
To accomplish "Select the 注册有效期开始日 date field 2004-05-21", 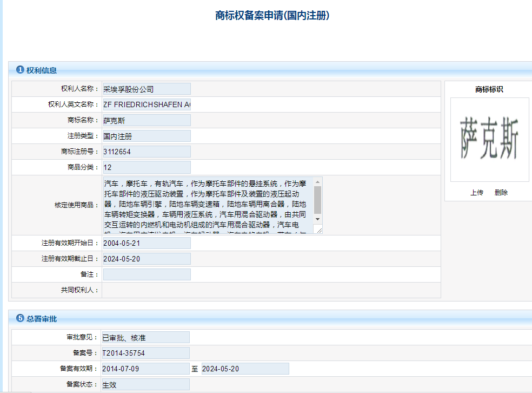I will [x=146, y=243].
